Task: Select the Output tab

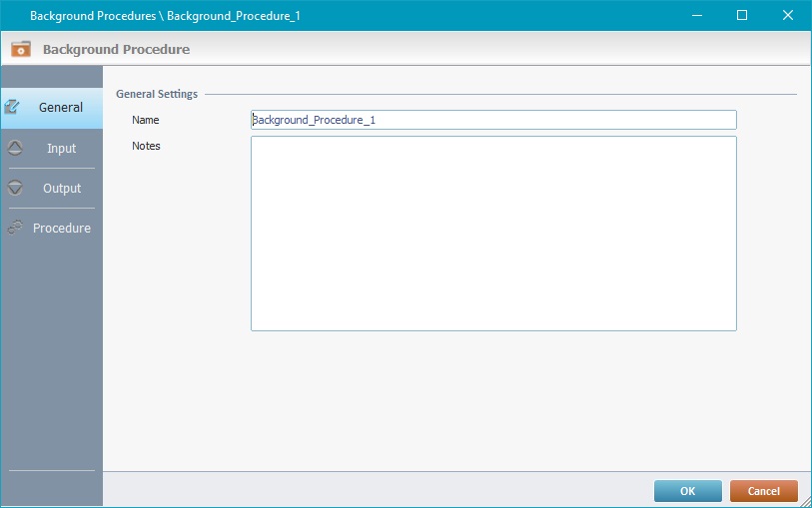Action: (61, 189)
